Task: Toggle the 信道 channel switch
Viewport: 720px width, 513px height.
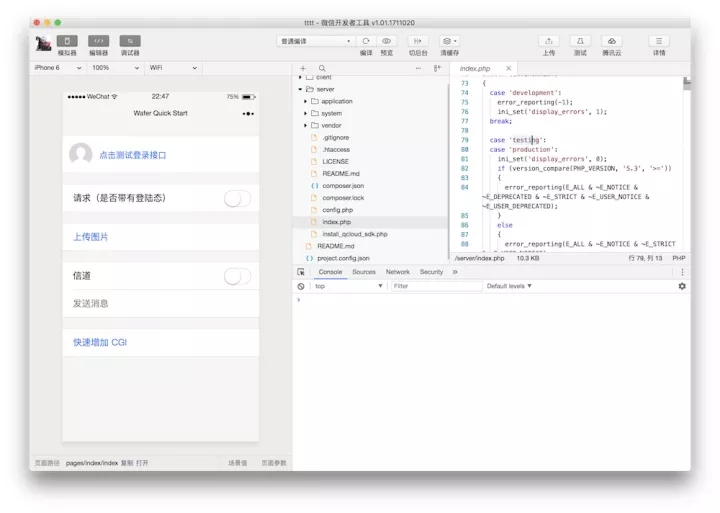Action: 236,276
